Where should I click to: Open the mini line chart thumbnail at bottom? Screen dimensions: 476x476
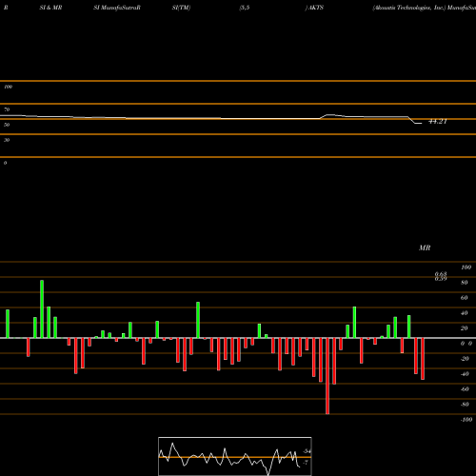click(235, 456)
